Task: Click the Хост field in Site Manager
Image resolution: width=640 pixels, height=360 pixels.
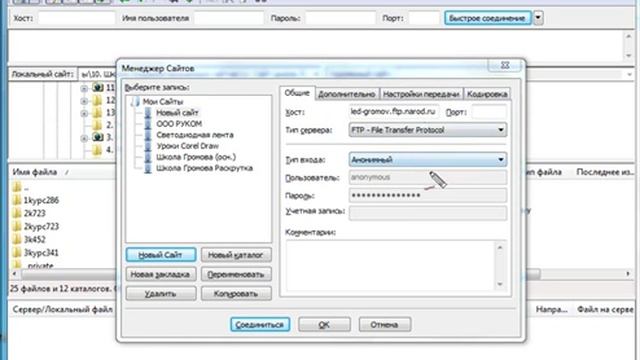Action: point(393,111)
